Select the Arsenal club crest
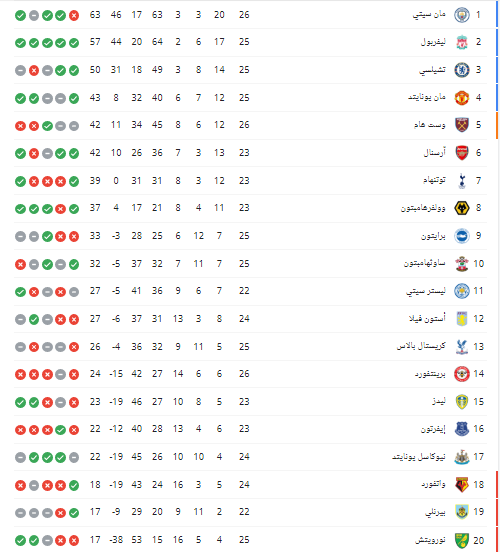This screenshot has height=552, width=500. [462, 153]
